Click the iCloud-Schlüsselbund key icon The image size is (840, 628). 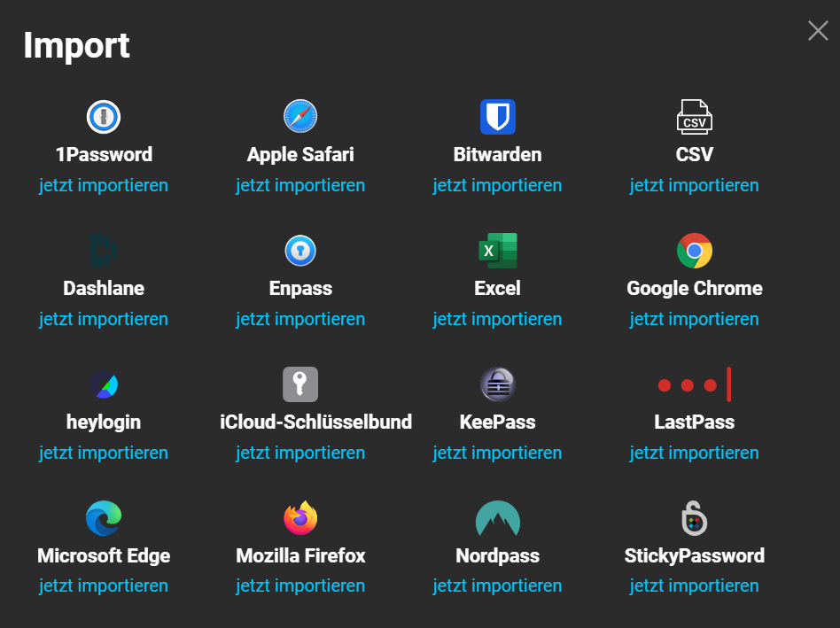point(300,384)
